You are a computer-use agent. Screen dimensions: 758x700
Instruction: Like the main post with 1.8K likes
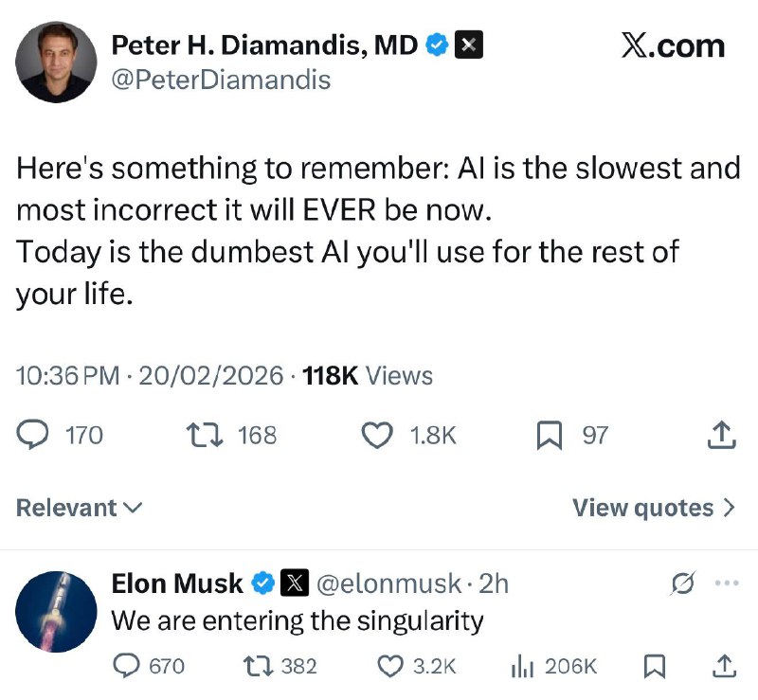[x=378, y=435]
